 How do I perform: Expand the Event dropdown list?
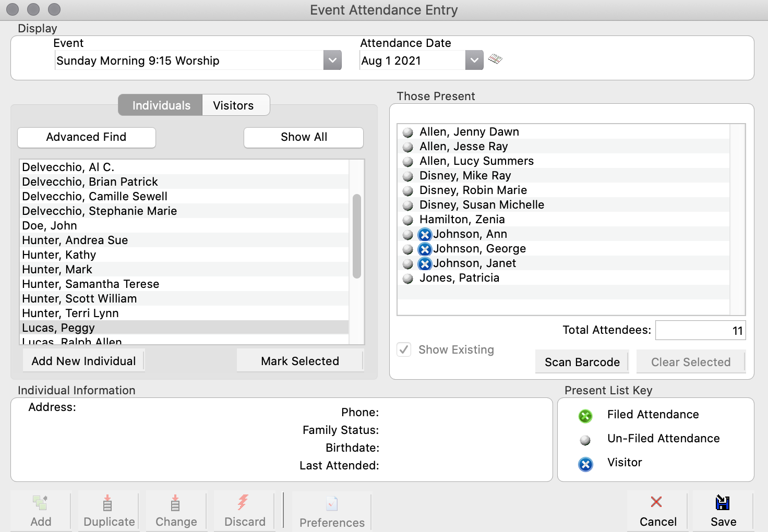click(332, 61)
